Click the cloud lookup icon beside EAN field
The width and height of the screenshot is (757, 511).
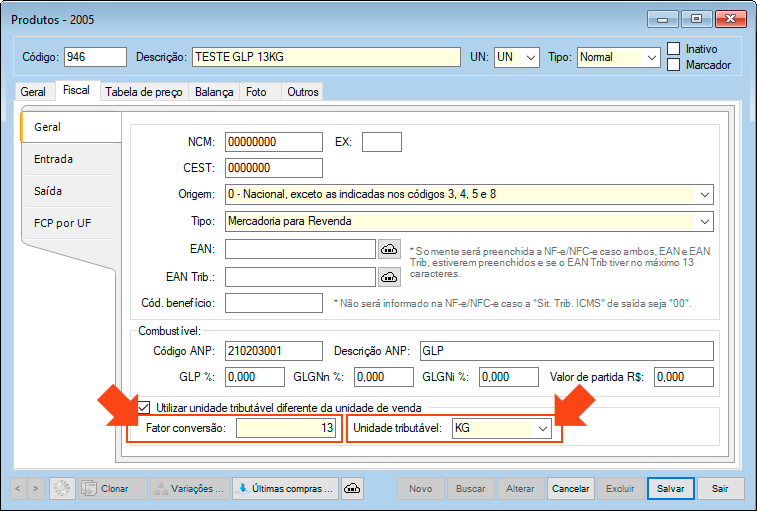[x=388, y=249]
